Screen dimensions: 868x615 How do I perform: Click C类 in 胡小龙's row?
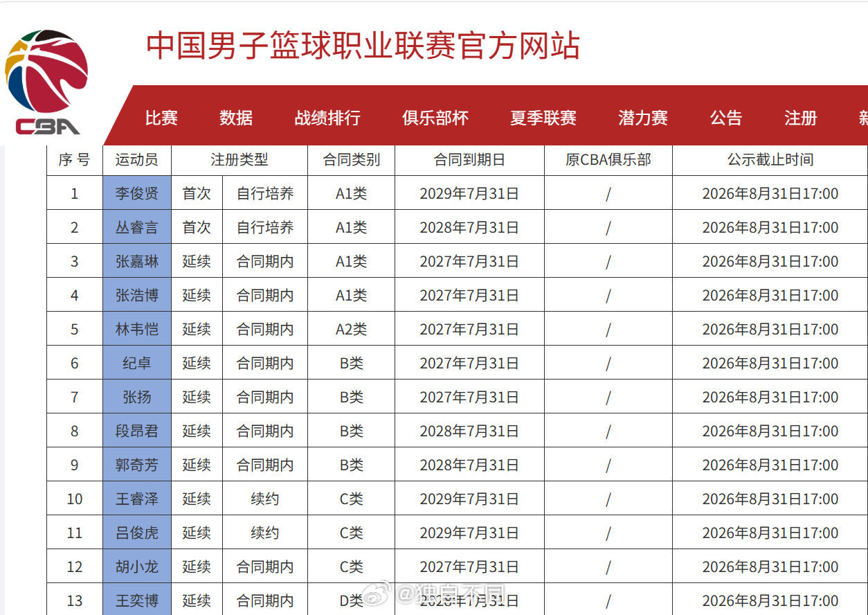(352, 567)
